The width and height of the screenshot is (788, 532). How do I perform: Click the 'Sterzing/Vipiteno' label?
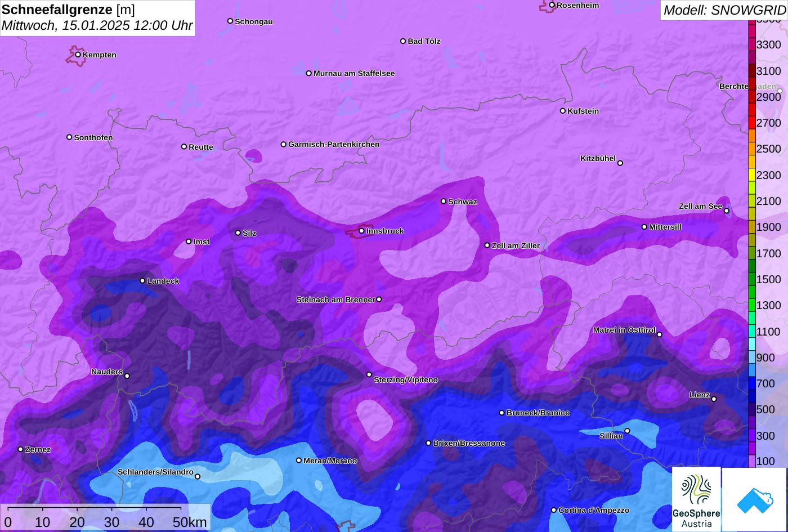pyautogui.click(x=406, y=380)
